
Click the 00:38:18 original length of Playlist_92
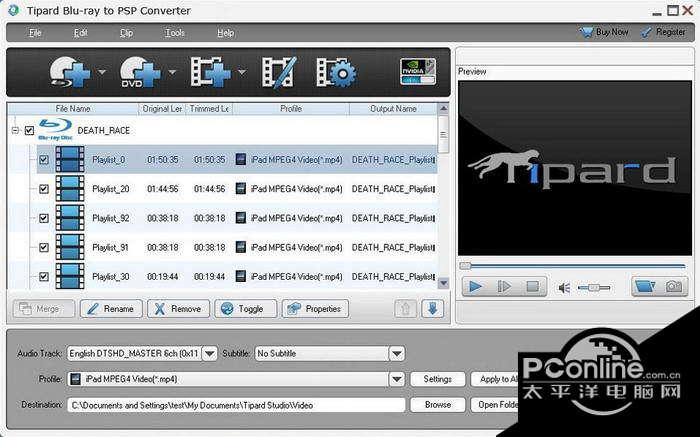pyautogui.click(x=162, y=218)
